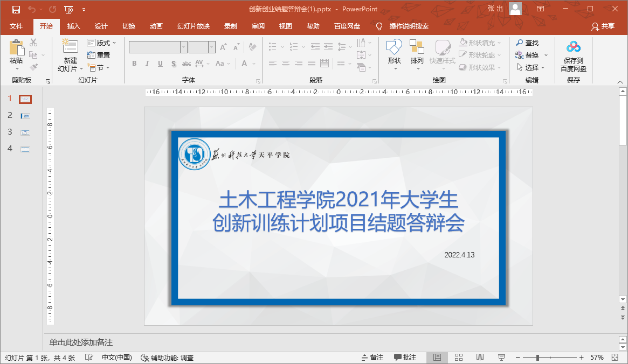Click the Save icon in title bar

coord(16,9)
